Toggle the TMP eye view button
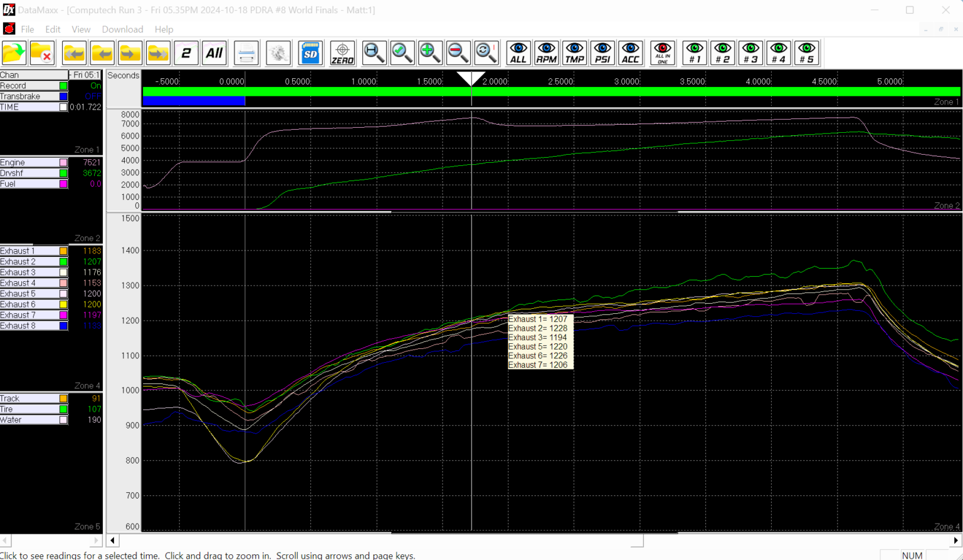The width and height of the screenshot is (963, 560). tap(574, 53)
